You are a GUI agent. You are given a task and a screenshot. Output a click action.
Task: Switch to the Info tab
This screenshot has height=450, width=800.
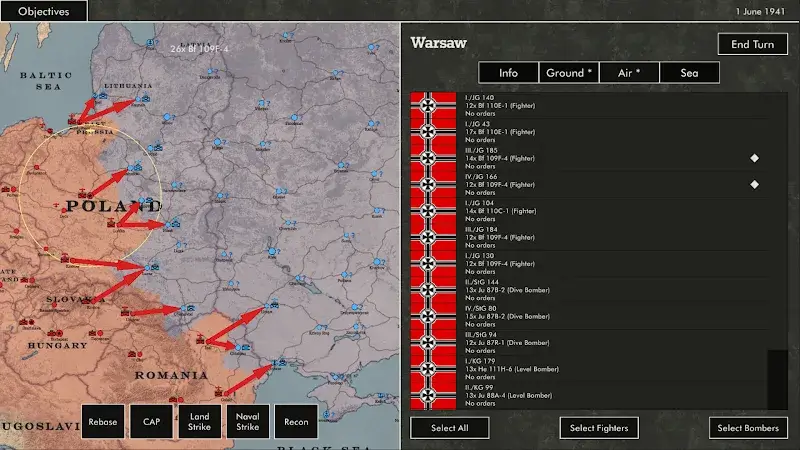point(508,73)
